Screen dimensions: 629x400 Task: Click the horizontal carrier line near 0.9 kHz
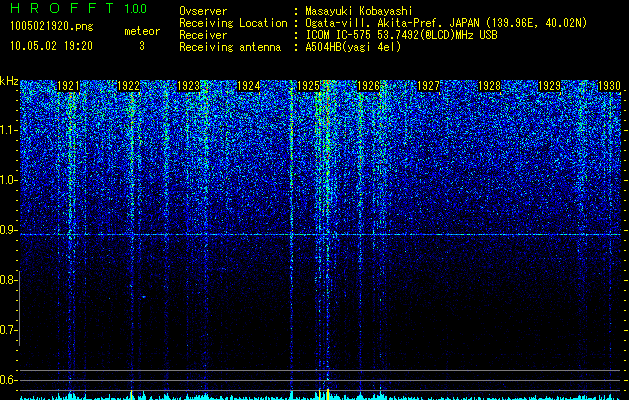[x=320, y=234]
